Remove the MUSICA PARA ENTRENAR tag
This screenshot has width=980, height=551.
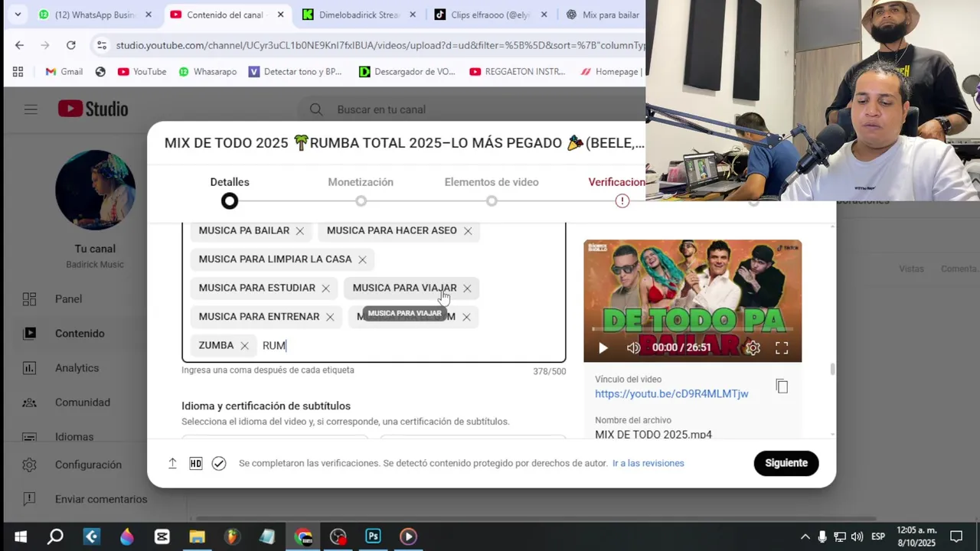tap(330, 317)
